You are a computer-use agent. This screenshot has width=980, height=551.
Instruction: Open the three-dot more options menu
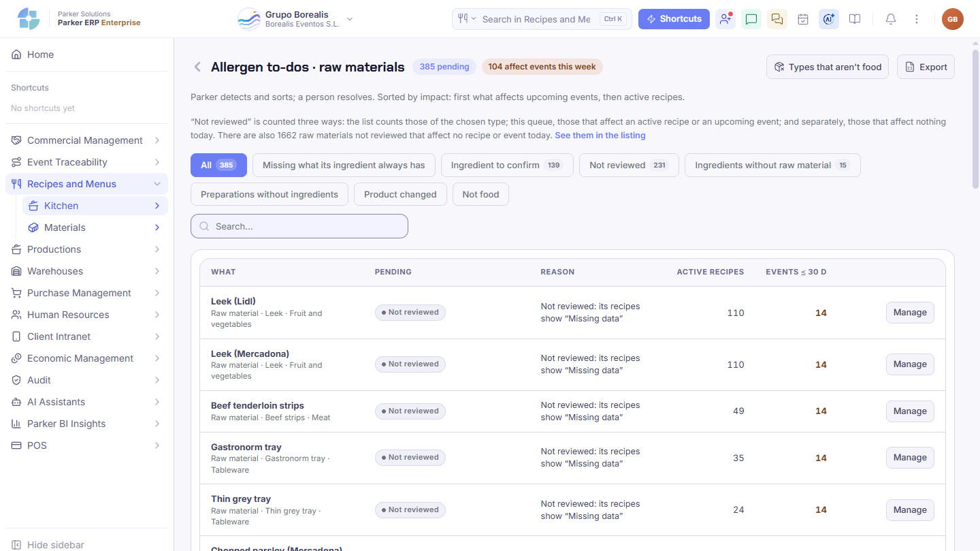917,19
